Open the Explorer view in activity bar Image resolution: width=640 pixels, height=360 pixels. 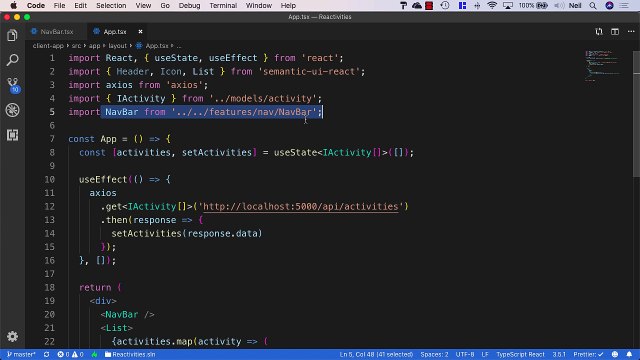click(12, 36)
